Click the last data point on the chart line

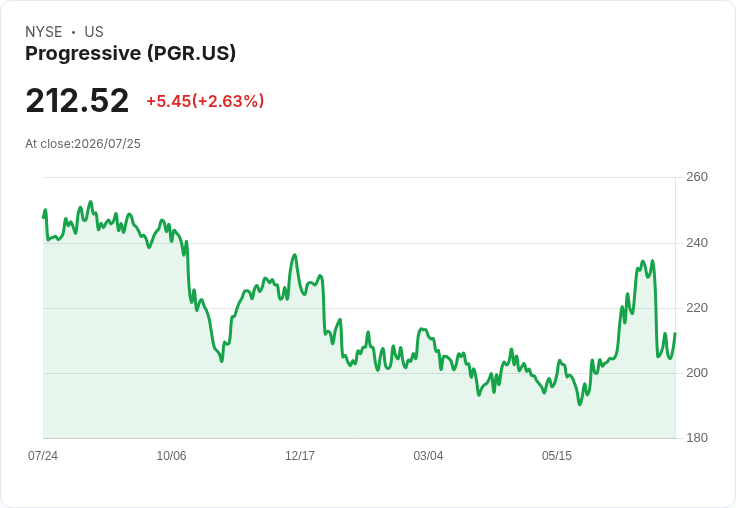[675, 333]
